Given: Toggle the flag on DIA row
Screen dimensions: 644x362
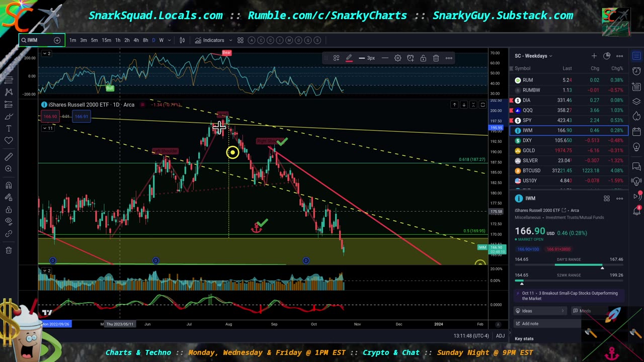Looking at the screenshot, I should (x=512, y=100).
